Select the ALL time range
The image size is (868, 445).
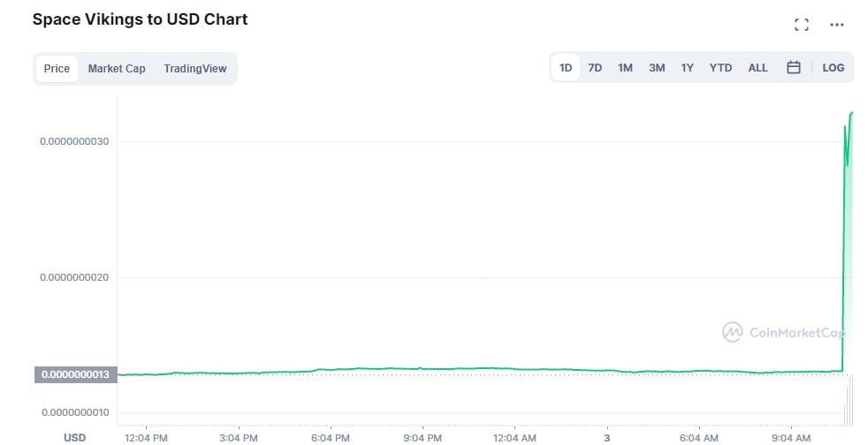click(x=758, y=67)
